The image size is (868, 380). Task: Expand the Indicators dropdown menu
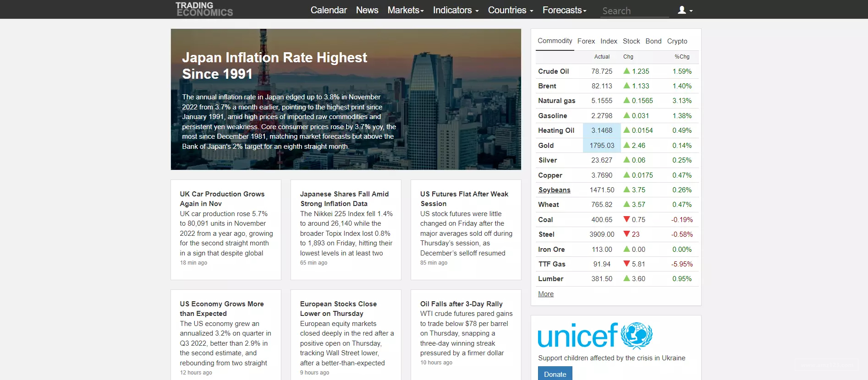pos(456,10)
